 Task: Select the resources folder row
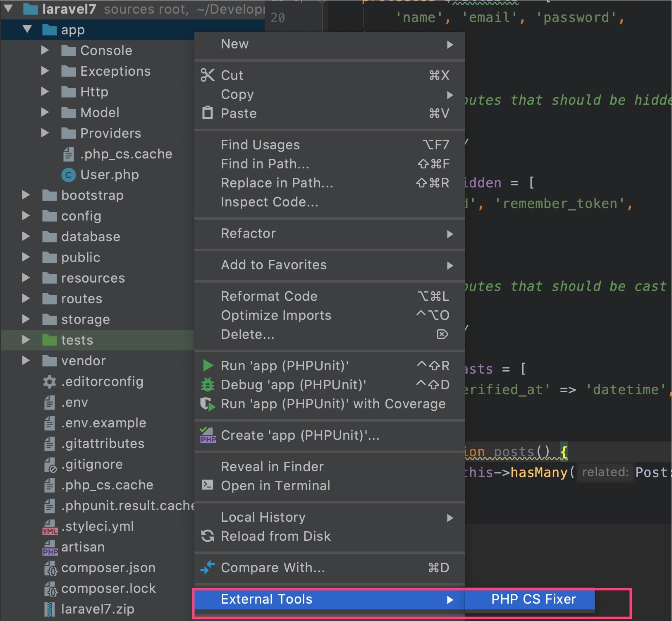pyautogui.click(x=98, y=278)
